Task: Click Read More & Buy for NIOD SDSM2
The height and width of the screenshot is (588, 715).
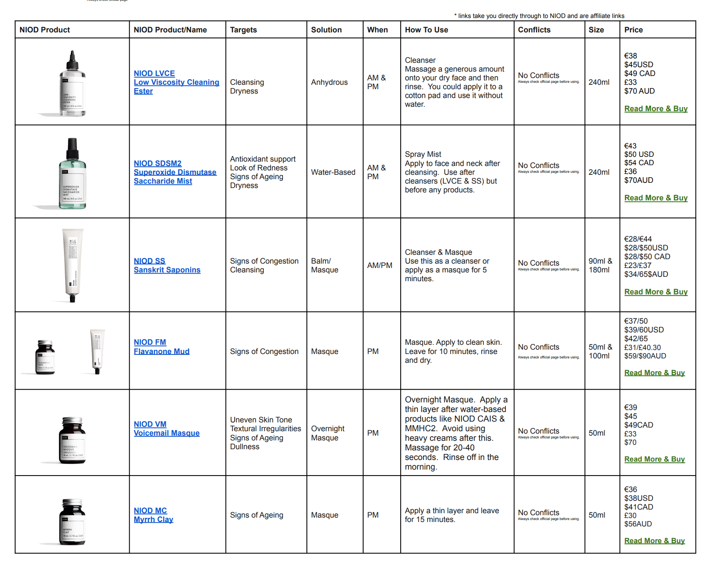Action: 656,198
